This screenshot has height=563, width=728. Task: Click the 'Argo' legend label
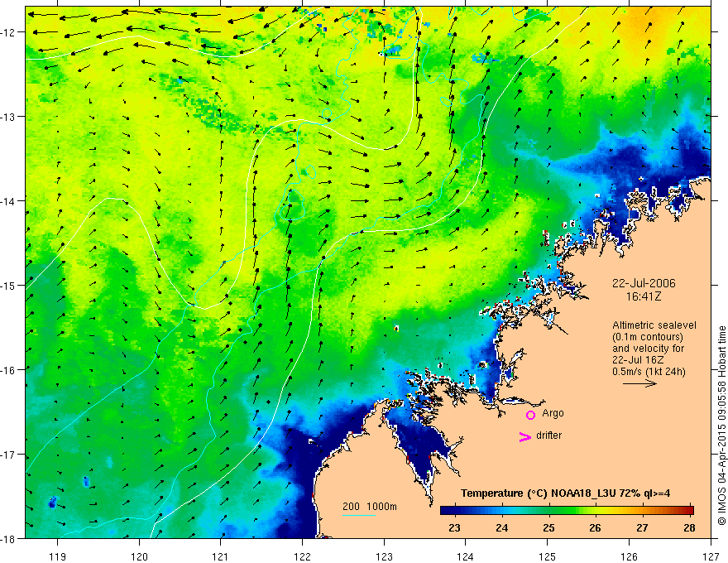tap(553, 413)
